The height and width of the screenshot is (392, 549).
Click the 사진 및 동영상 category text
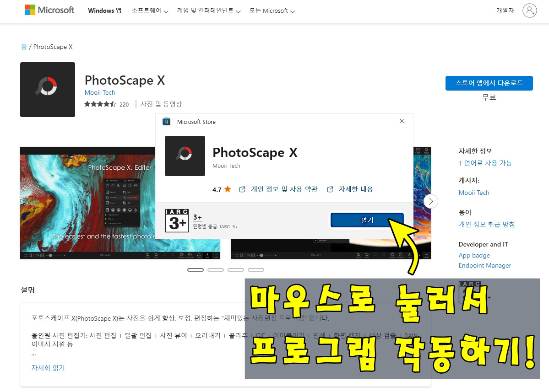click(x=161, y=104)
